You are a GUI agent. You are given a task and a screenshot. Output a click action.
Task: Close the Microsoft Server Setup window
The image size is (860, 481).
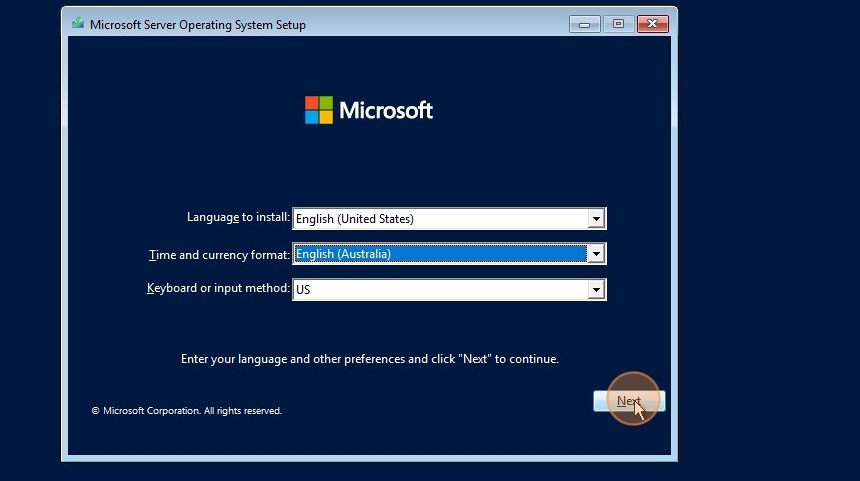pyautogui.click(x=652, y=24)
